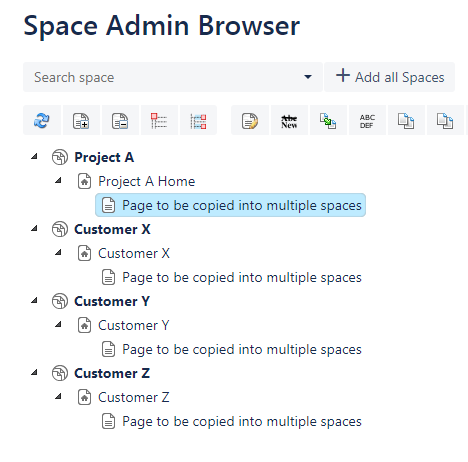
Task: Click the collapse all pages (minus) icon
Action: pyautogui.click(x=120, y=120)
